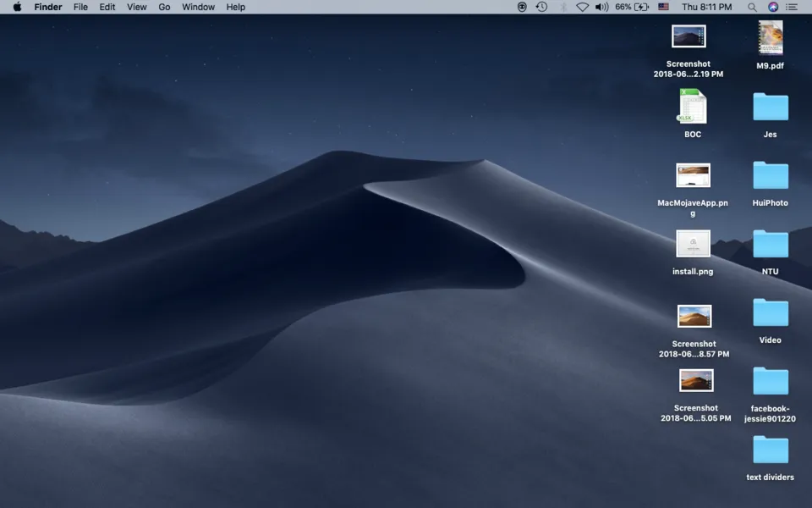The width and height of the screenshot is (812, 508).
Task: Select the text dividers folder
Action: (770, 450)
